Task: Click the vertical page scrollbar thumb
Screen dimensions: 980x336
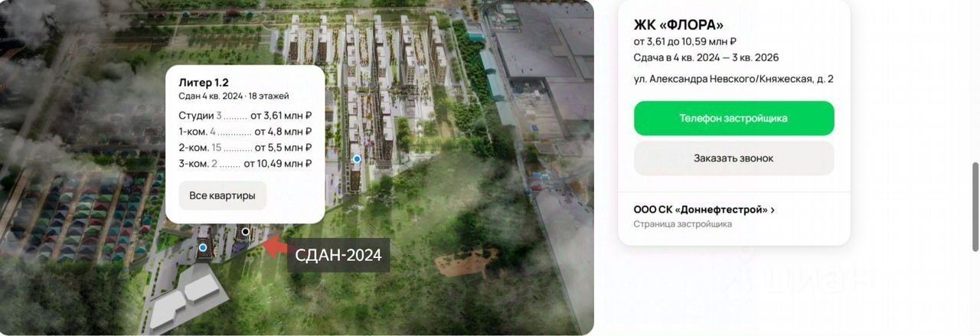Action: pos(975,206)
